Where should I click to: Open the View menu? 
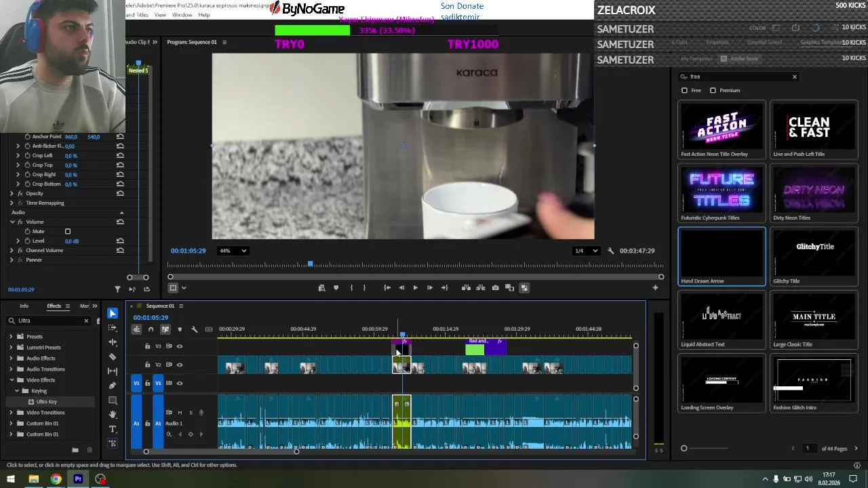pos(160,15)
